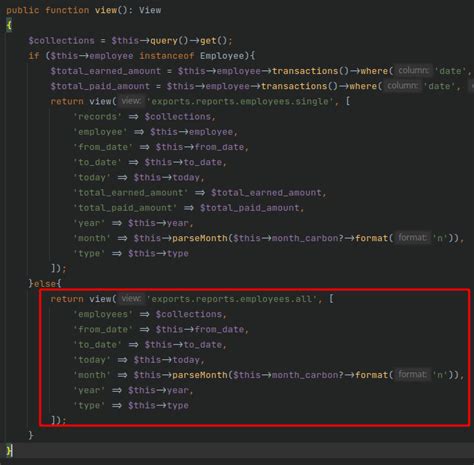
Task: Click the }else{ line
Action: 45,284
